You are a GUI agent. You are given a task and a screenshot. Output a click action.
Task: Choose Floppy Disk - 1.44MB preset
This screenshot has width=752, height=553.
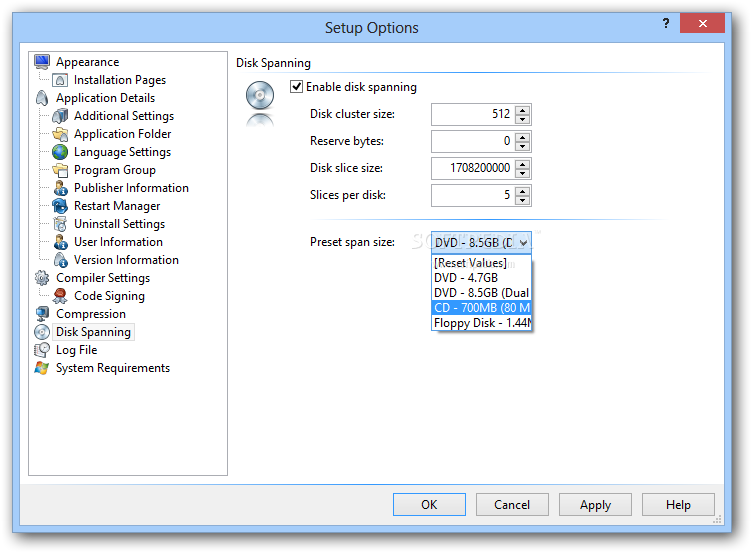click(x=482, y=323)
